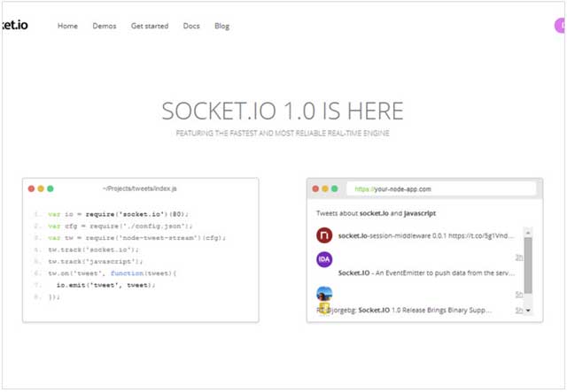The image size is (567, 392).
Task: Click the purple IDA avatar
Action: coord(324,259)
